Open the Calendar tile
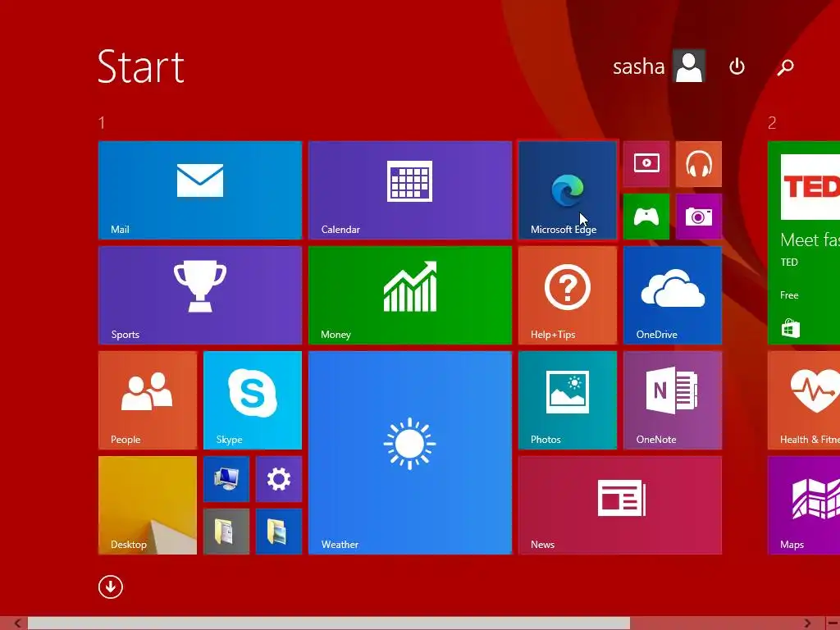The height and width of the screenshot is (630, 840). click(410, 190)
